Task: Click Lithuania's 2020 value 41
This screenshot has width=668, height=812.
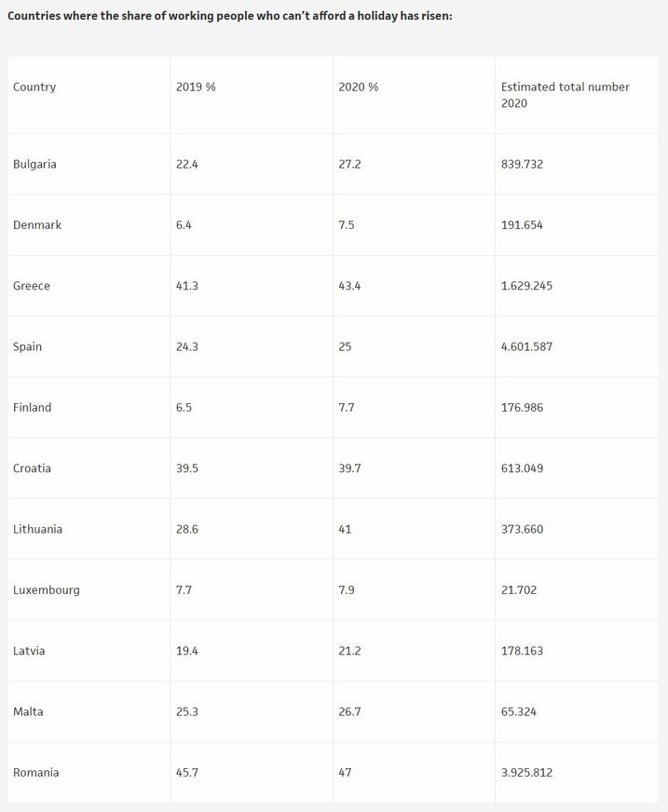Action: tap(346, 529)
